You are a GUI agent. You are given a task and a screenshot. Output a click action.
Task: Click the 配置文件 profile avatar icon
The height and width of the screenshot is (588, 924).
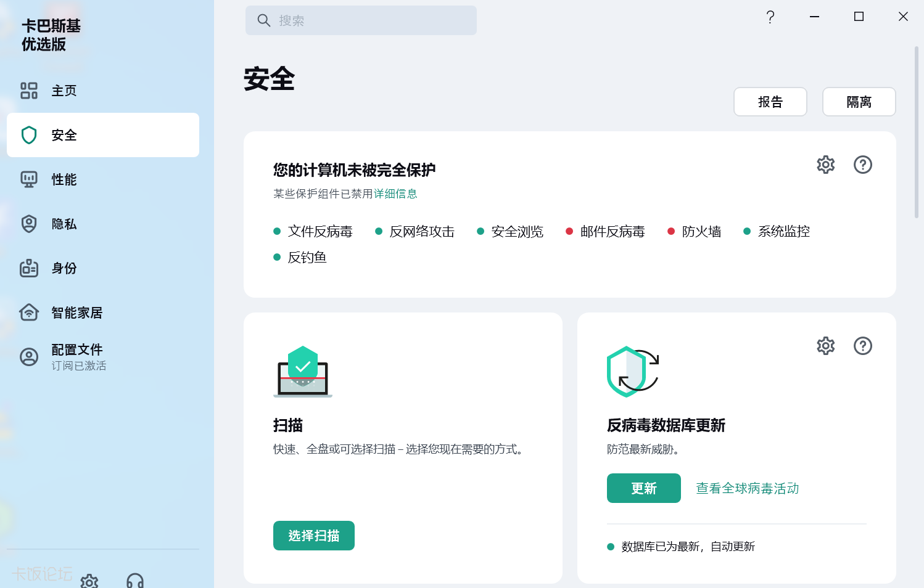[29, 357]
